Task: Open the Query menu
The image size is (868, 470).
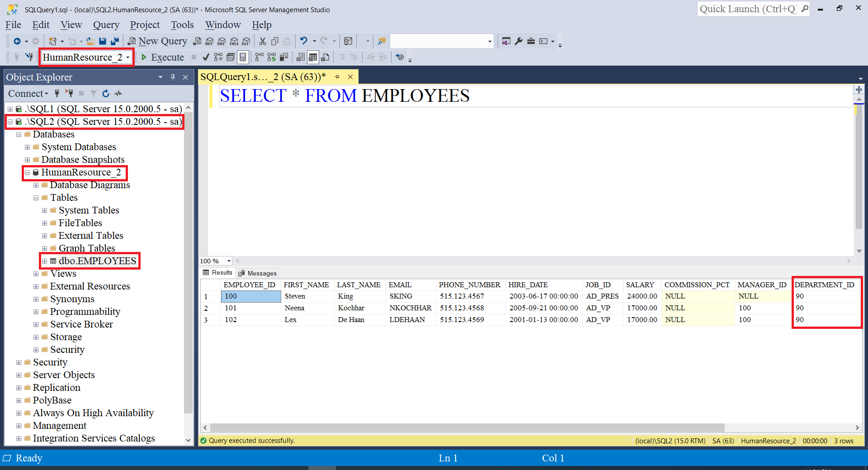Action: (106, 25)
